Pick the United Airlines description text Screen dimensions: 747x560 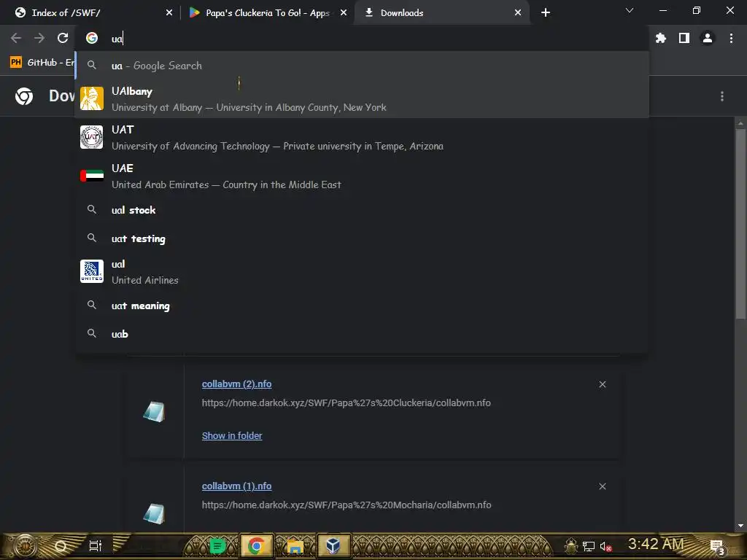[x=145, y=281]
